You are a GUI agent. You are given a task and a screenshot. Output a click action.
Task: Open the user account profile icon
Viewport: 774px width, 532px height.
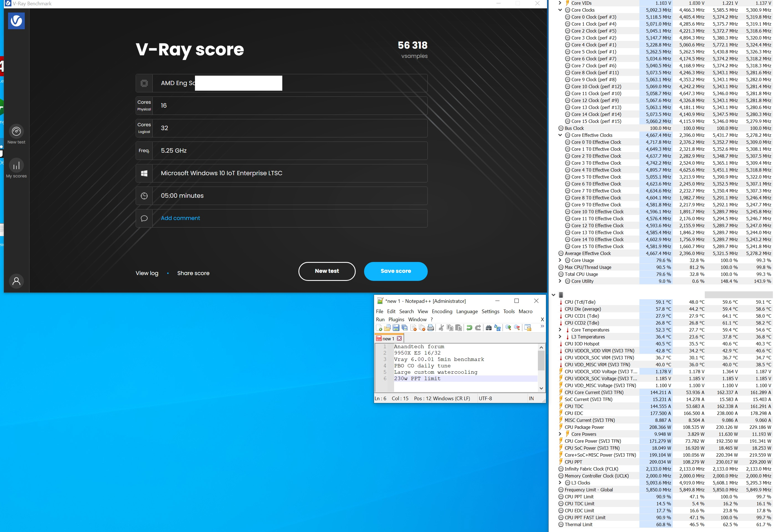pyautogui.click(x=16, y=281)
